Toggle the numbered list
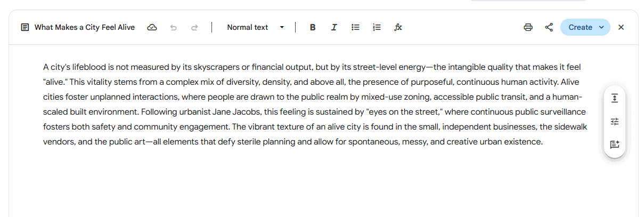Screen dimensions: 644x217 (377, 27)
